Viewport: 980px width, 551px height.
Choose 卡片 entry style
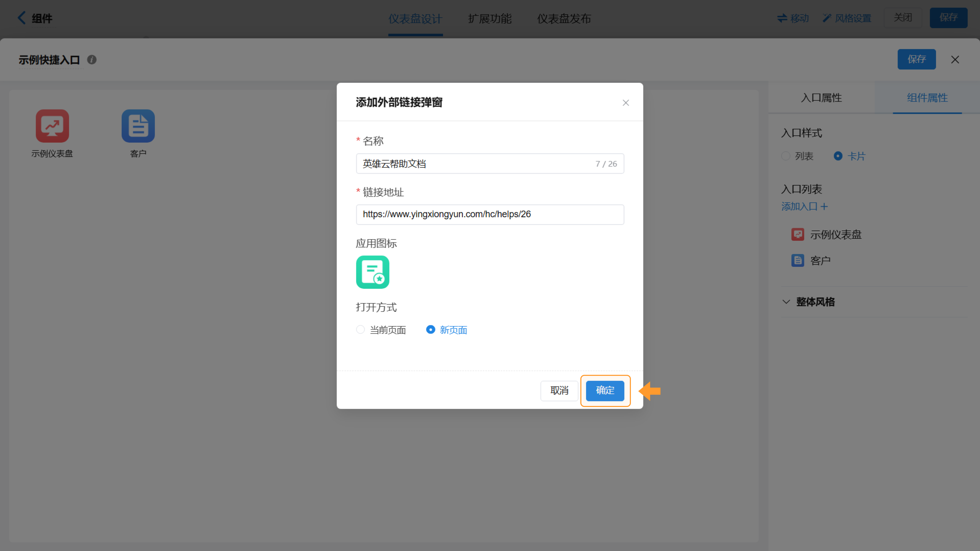[x=850, y=156]
